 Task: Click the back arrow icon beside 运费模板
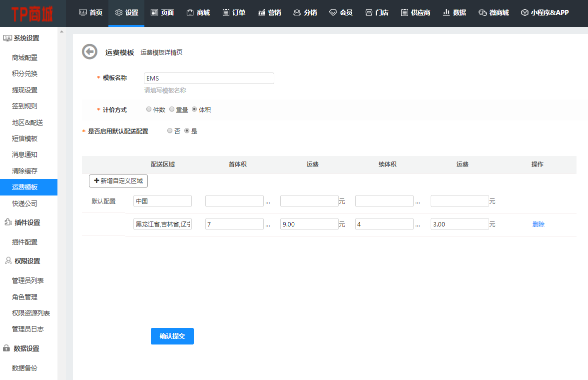tap(89, 51)
